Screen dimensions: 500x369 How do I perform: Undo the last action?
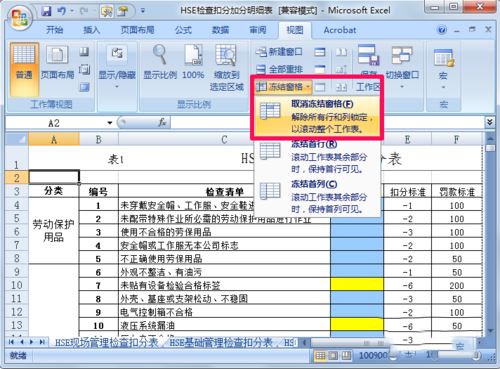[61, 11]
